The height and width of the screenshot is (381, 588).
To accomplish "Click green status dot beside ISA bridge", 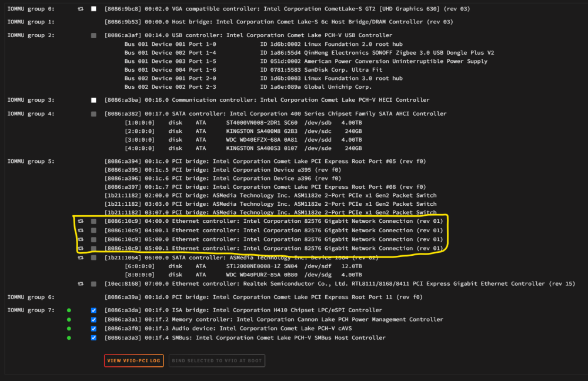I will click(x=69, y=310).
